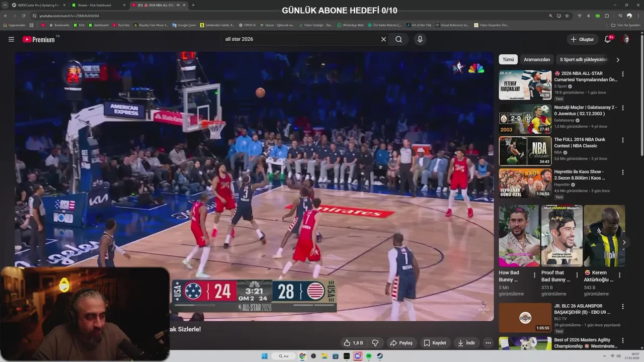This screenshot has height=362, width=644.
Task: Like the video with thumbs up
Action: (353, 343)
